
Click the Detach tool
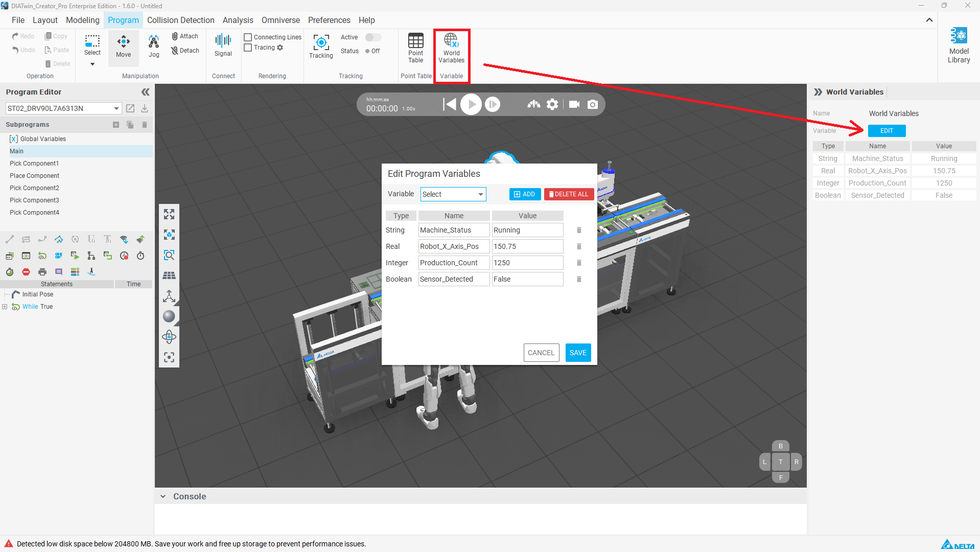pos(185,51)
